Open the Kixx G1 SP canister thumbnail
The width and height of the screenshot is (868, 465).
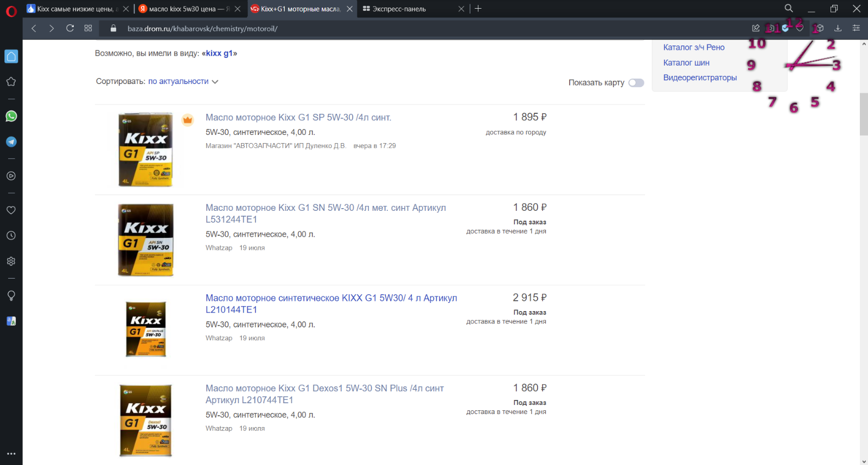(x=146, y=150)
